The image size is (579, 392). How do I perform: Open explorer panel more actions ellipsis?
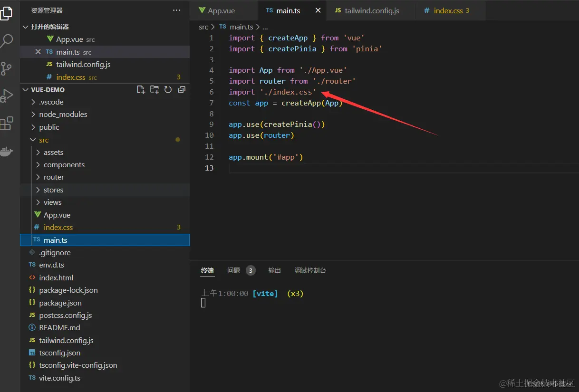pyautogui.click(x=176, y=10)
